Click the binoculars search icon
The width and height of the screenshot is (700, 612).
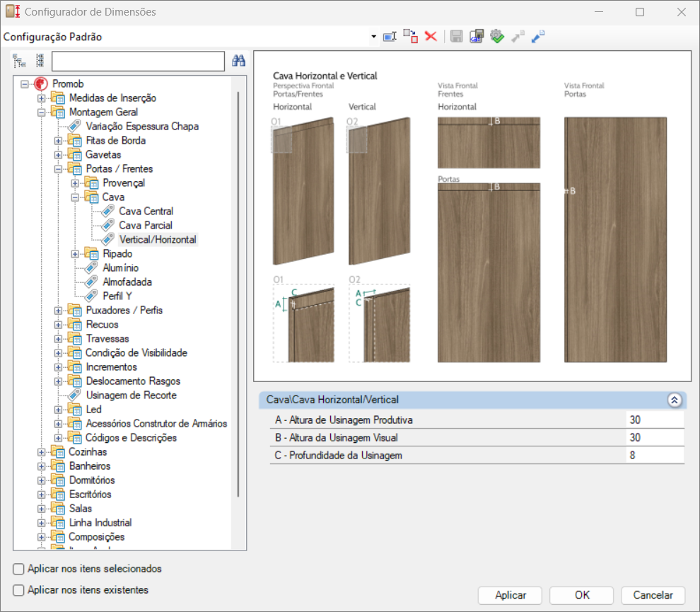(238, 61)
